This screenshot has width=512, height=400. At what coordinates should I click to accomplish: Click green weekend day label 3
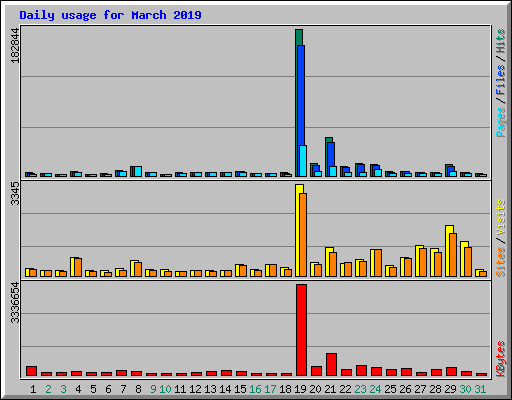(63, 389)
